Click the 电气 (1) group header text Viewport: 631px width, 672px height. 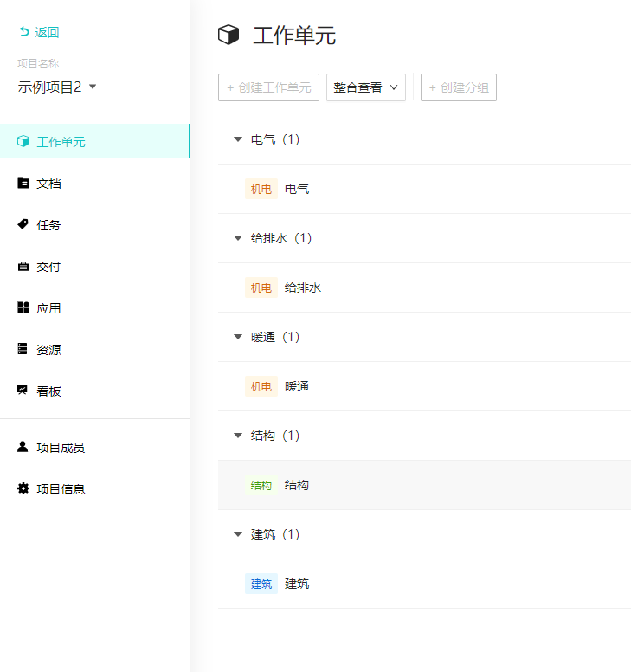(275, 139)
